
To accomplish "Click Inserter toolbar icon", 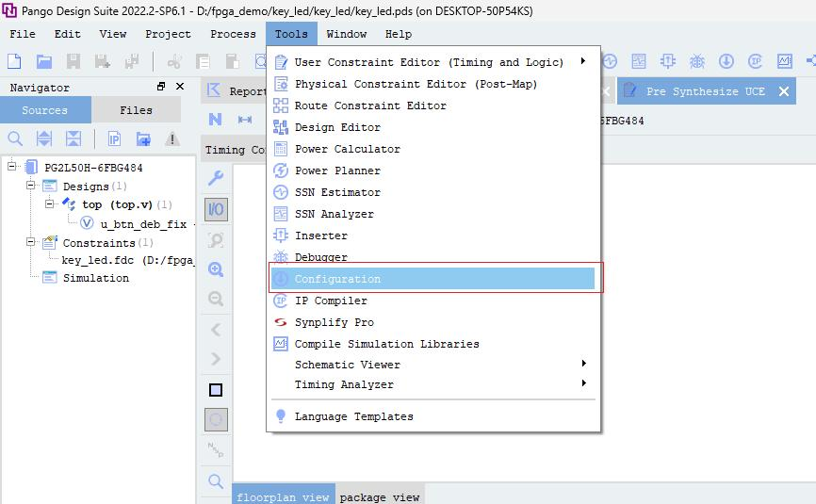I will 668,61.
